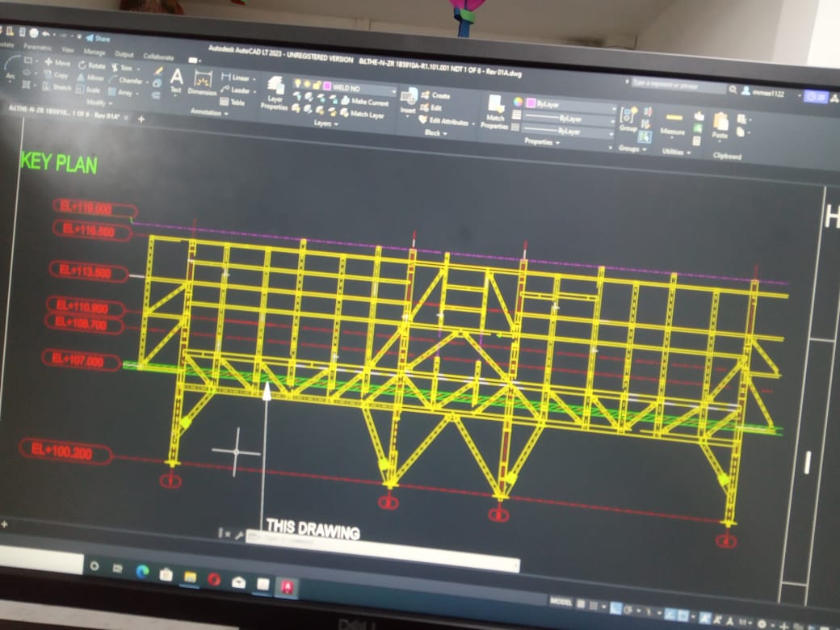Screen dimensions: 840x630
Task: Open the Manage ribbon tab
Action: tap(94, 52)
